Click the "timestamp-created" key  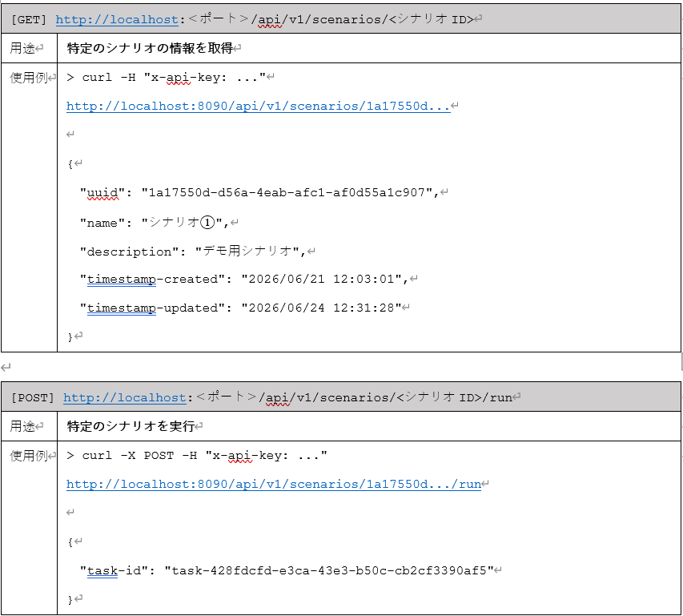(x=152, y=280)
